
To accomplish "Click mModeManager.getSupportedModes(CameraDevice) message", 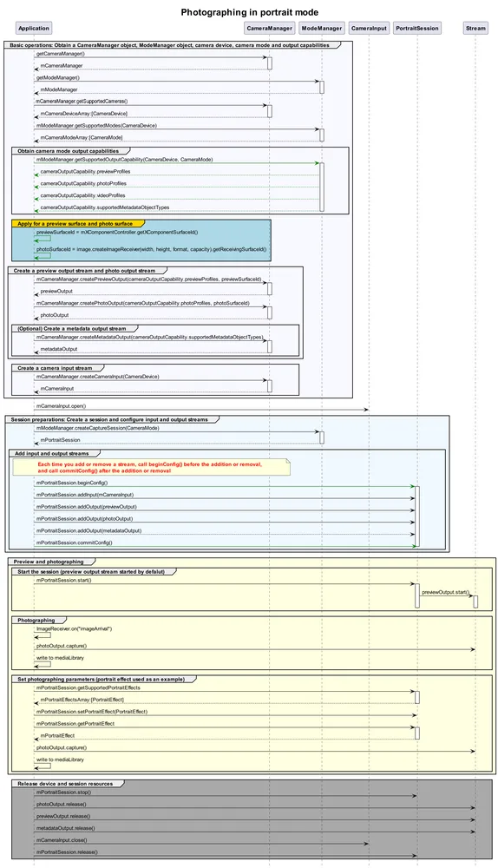I will pos(97,126).
